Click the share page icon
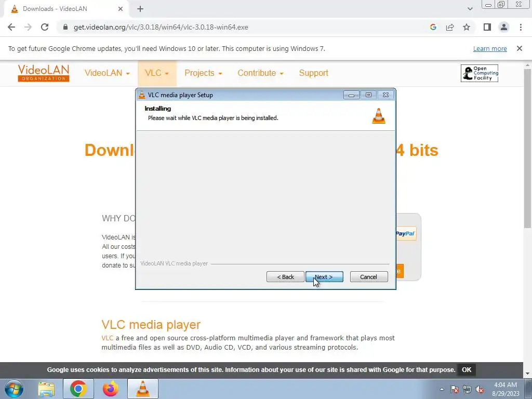Viewport: 532px width, 399px height. point(450,27)
